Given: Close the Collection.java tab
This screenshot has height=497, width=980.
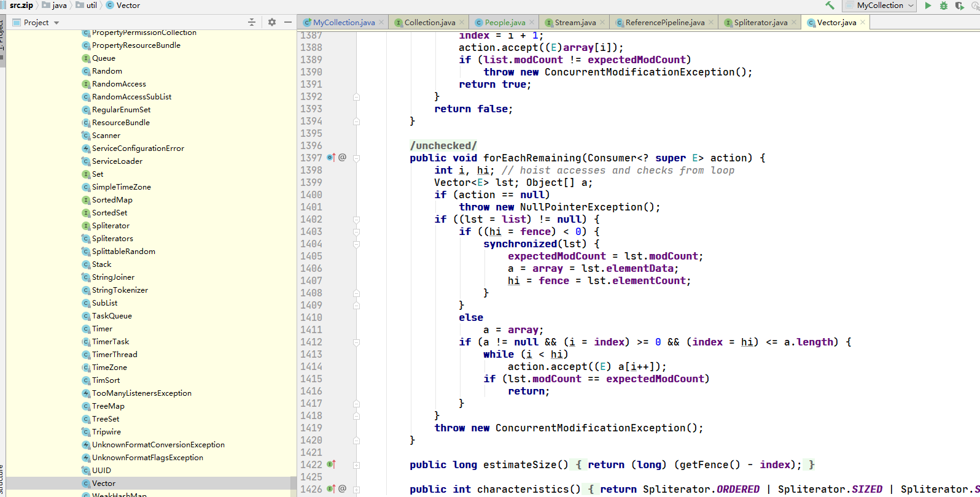Looking at the screenshot, I should pos(462,23).
